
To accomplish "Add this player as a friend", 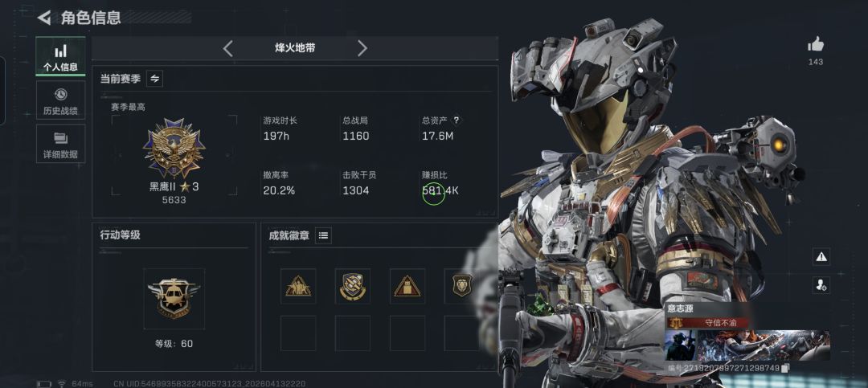I will 821,285.
